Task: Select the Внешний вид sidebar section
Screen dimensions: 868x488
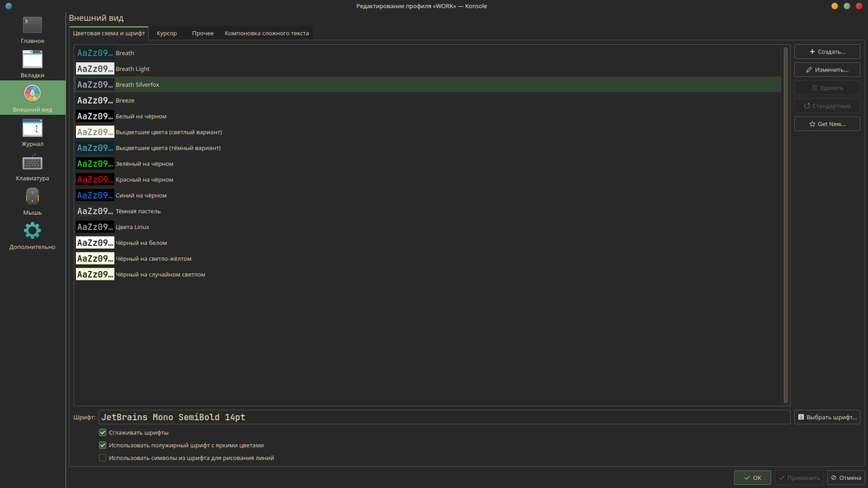Action: [x=33, y=98]
